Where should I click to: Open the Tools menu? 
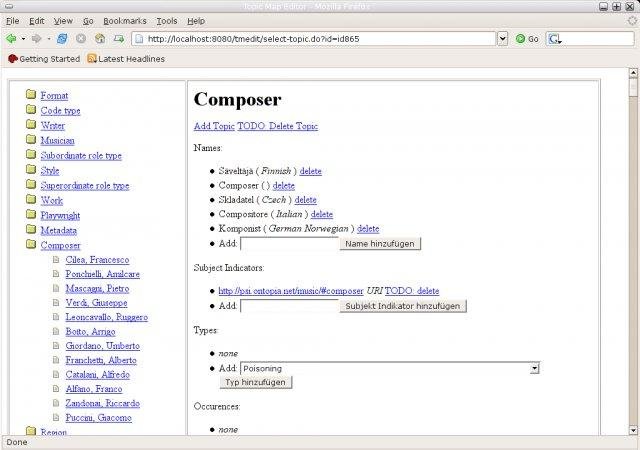tap(166, 20)
